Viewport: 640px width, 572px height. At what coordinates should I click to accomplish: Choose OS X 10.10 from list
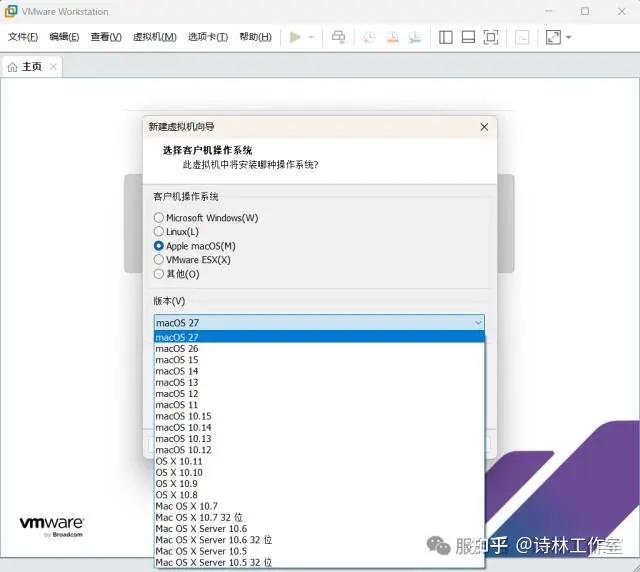coord(319,472)
